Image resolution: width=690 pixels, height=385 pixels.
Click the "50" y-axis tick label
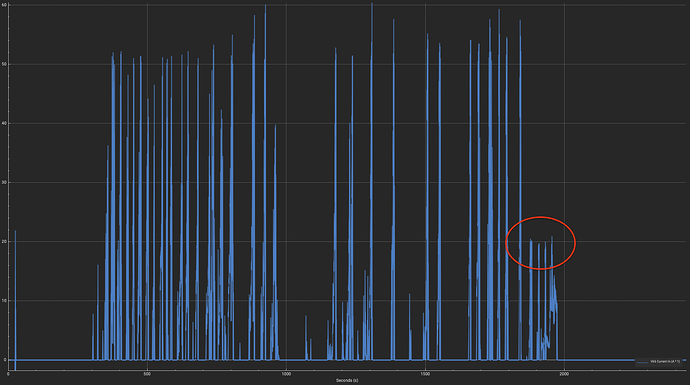click(4, 64)
